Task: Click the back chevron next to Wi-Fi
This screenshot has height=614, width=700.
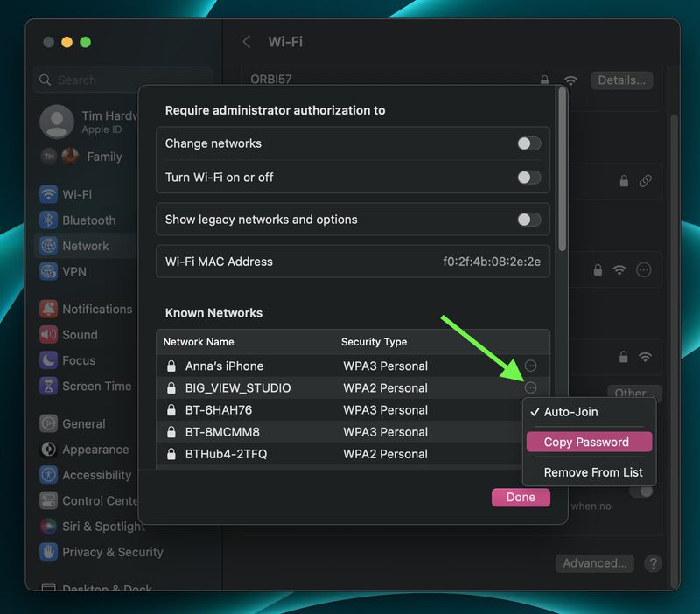Action: click(x=247, y=41)
